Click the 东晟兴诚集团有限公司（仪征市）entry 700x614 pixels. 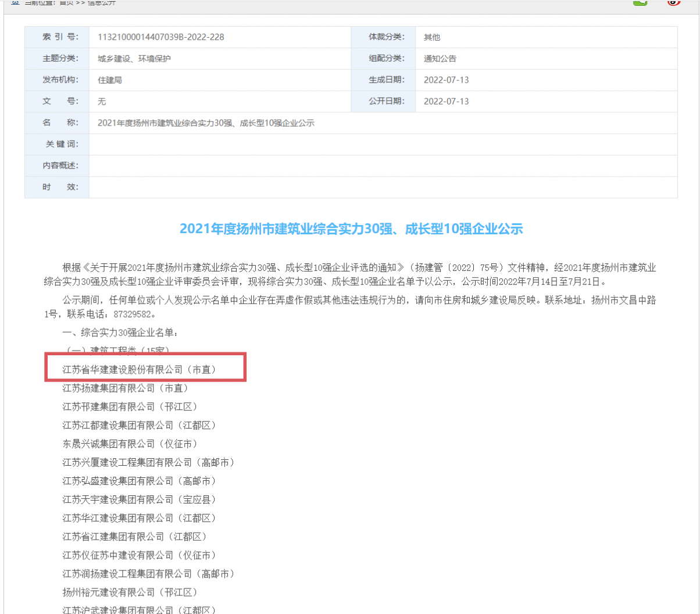pos(130,444)
